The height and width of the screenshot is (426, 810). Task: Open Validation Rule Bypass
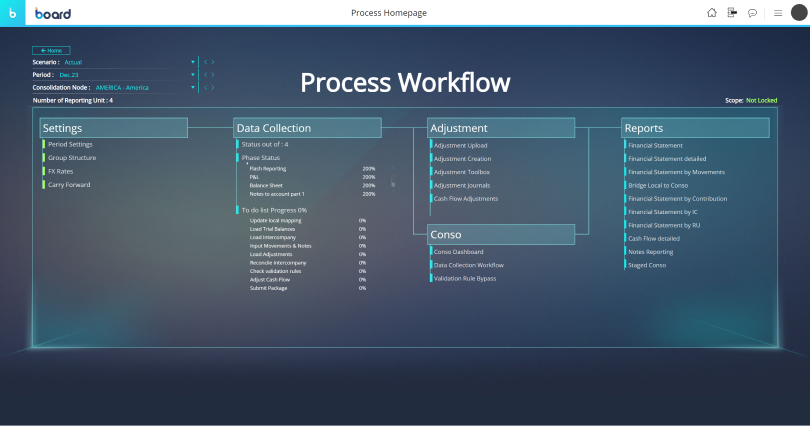tap(465, 278)
